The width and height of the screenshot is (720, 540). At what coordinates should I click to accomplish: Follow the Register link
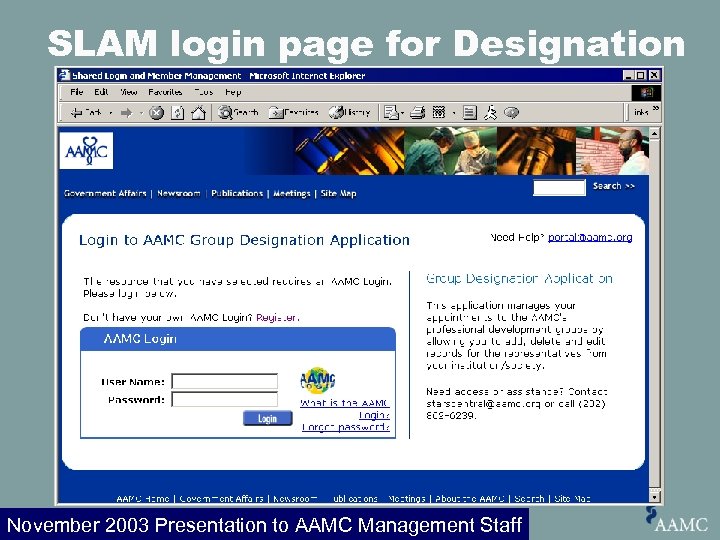tap(277, 317)
